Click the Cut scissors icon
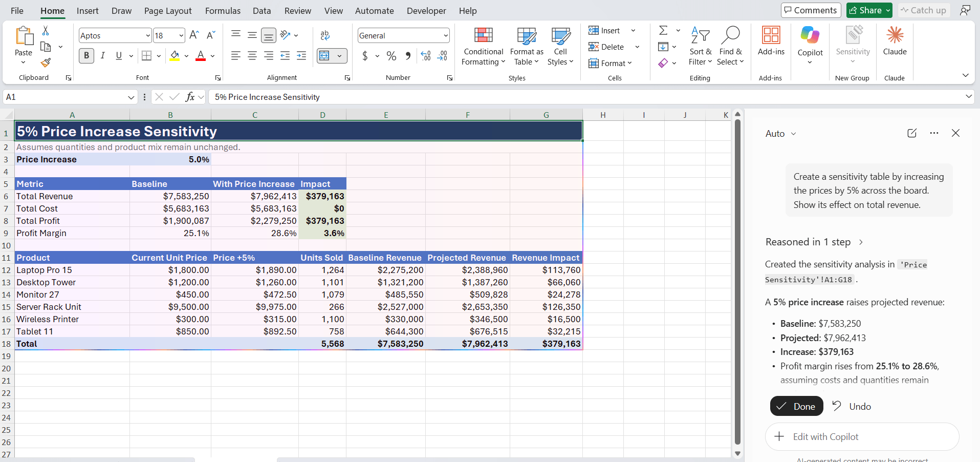Screen dimensions: 980x462 click(46, 31)
